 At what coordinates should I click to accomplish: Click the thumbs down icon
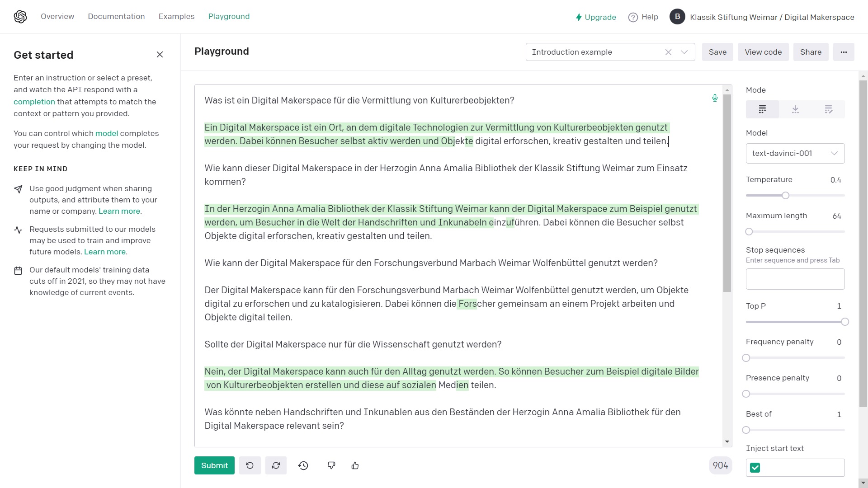pos(331,465)
